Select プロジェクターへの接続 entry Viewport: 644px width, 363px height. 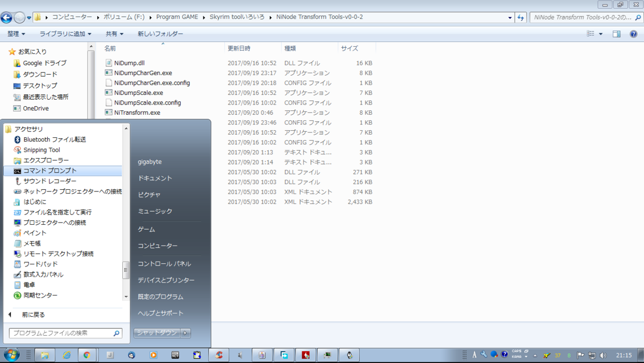[50, 223]
